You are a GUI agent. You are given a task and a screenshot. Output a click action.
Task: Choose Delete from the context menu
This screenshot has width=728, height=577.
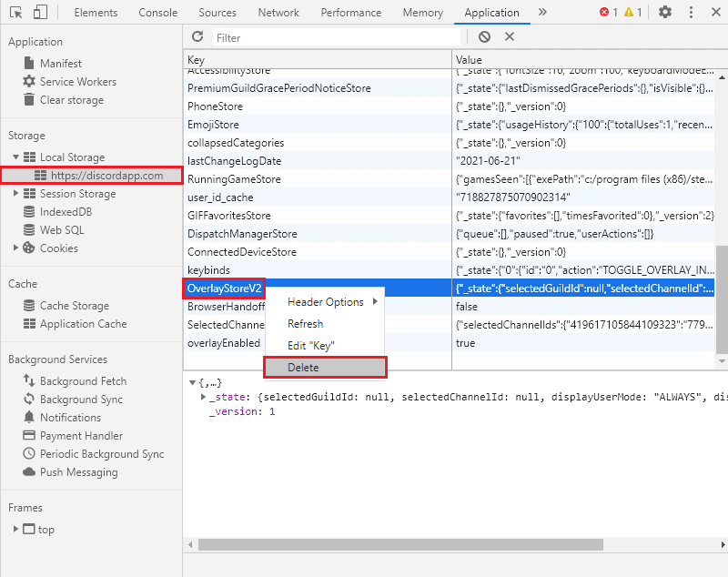303,368
